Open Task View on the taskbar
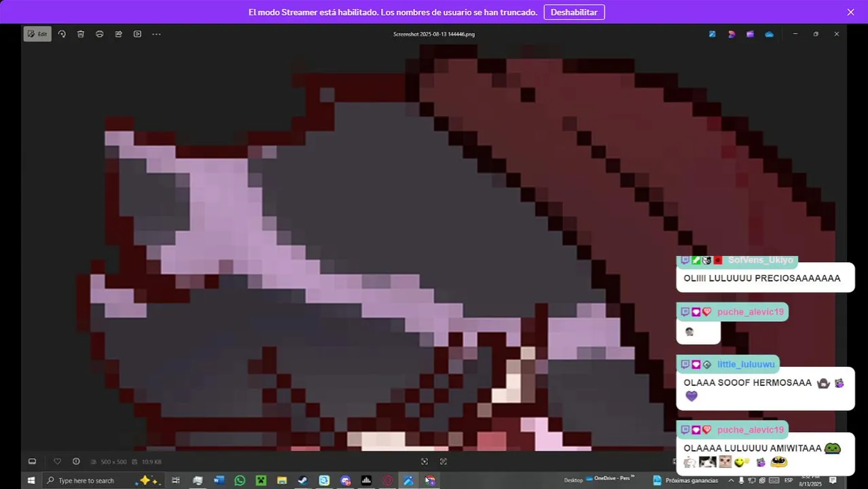The width and height of the screenshot is (868, 489). 175,480
